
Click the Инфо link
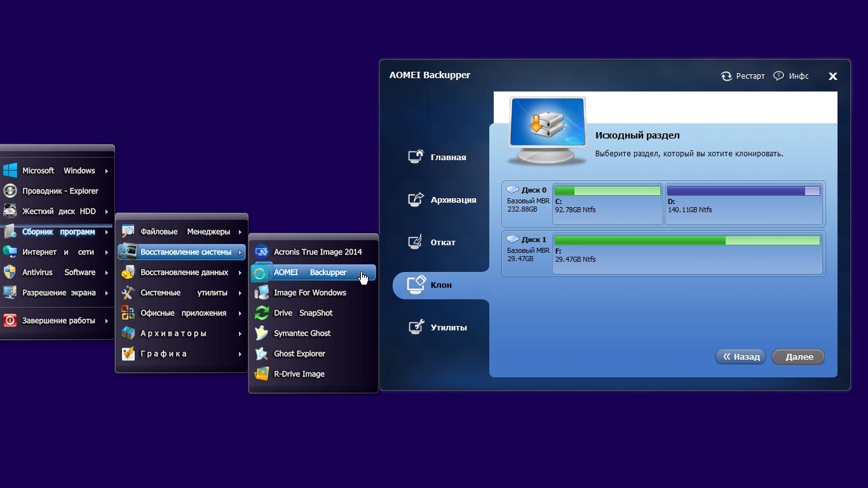799,76
